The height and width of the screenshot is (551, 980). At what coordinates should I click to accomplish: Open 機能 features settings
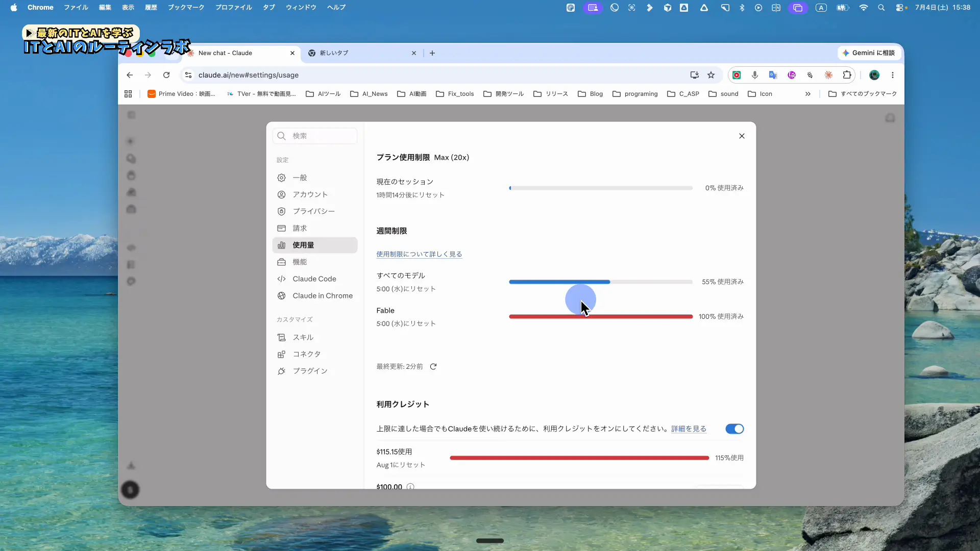[315, 262]
